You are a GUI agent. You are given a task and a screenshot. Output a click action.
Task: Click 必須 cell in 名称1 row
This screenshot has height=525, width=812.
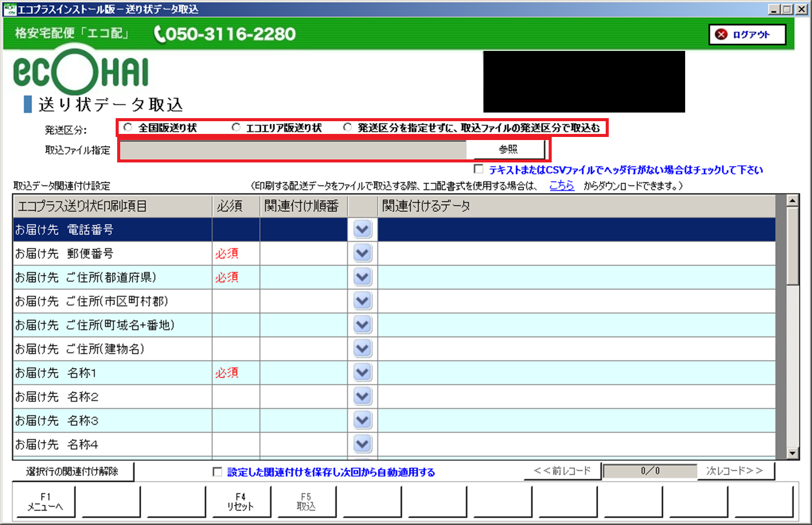click(x=236, y=373)
